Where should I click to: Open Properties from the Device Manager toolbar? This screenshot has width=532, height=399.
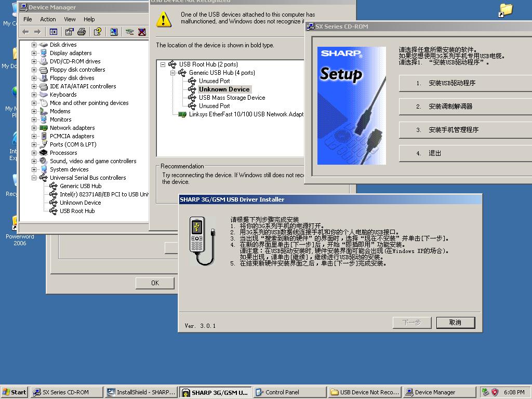click(x=70, y=32)
